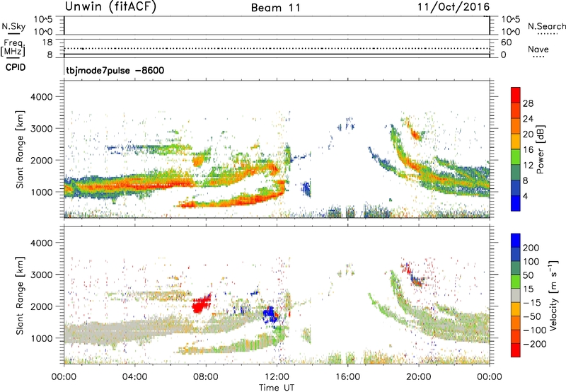Screen dimensions: 566x392
Task: Click the '20:00' time tick label
Action: point(419,377)
